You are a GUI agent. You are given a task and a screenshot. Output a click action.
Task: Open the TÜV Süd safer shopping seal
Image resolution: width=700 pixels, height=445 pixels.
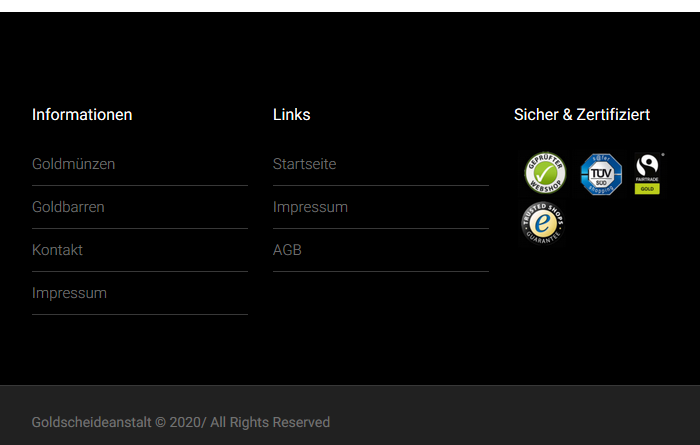[x=601, y=174]
